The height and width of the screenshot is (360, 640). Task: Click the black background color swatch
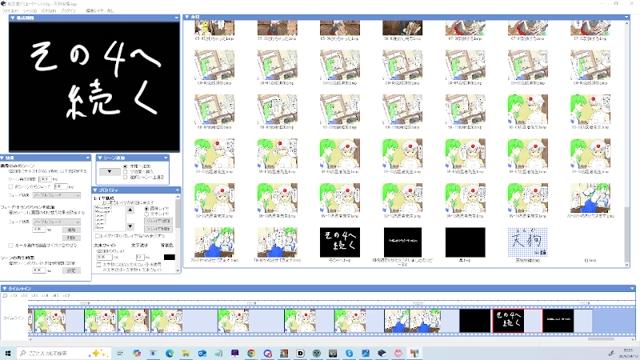[169, 257]
